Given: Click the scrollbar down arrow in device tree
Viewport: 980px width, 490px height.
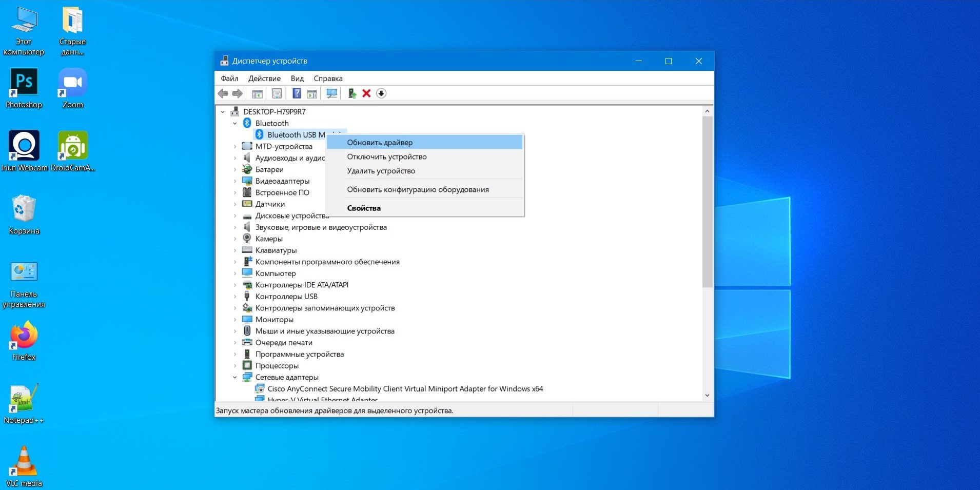Looking at the screenshot, I should [707, 395].
